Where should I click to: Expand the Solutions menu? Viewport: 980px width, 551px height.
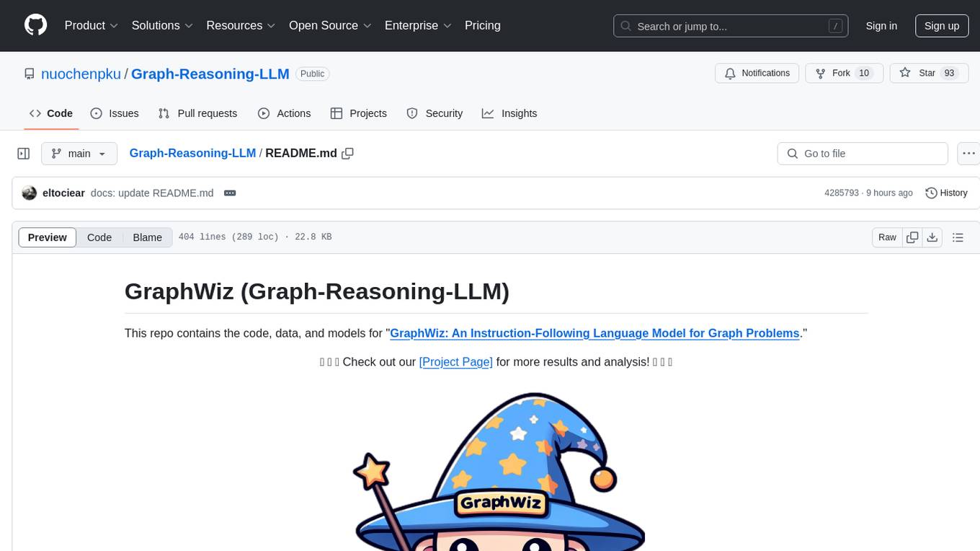[x=162, y=25]
